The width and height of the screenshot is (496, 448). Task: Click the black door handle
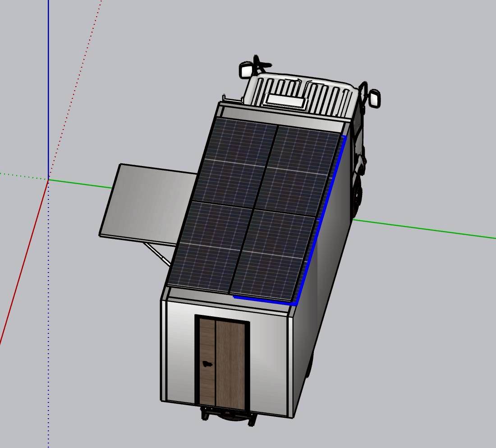(207, 364)
